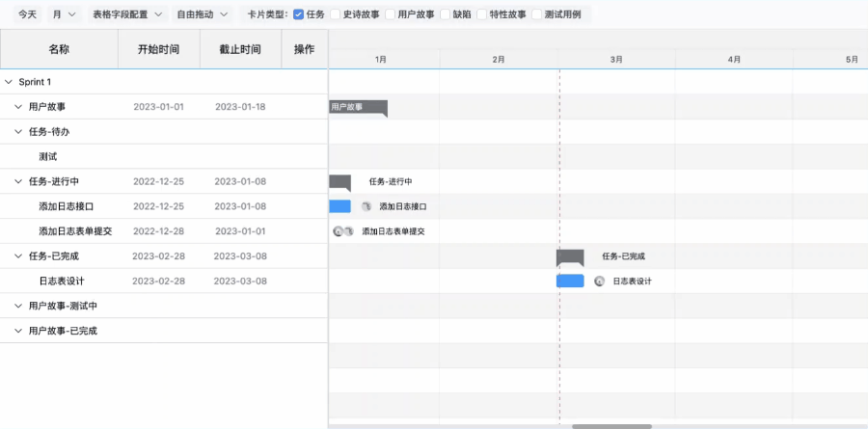The width and height of the screenshot is (868, 429).
Task: Click the 开始时间 column header
Action: point(158,49)
